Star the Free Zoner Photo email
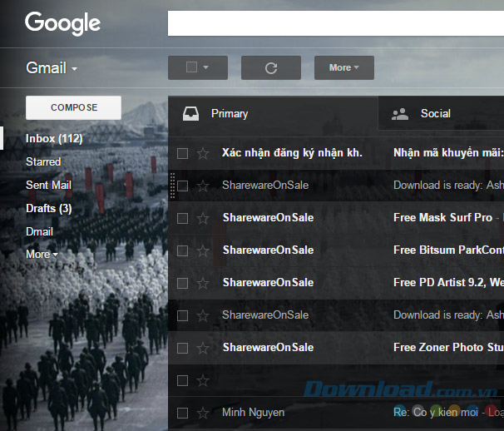504x431 pixels. tap(203, 348)
